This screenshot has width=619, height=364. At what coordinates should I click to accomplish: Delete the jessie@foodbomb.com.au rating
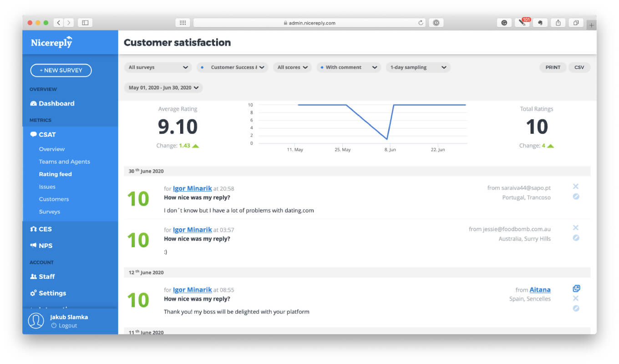pyautogui.click(x=576, y=227)
